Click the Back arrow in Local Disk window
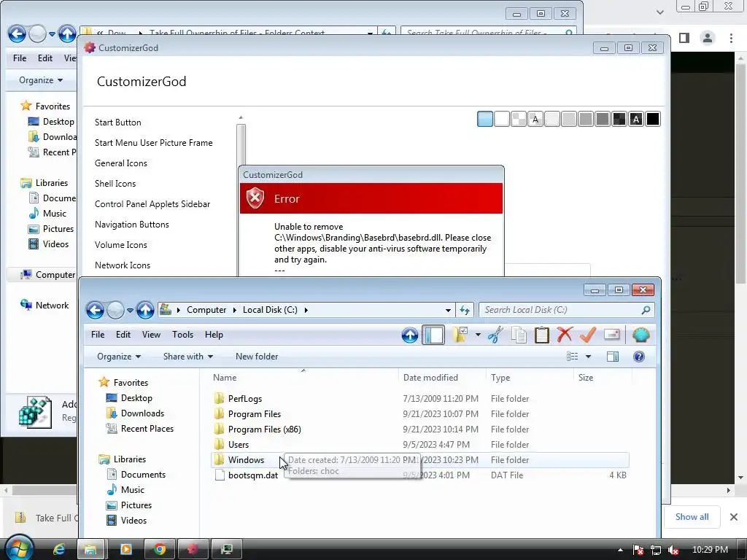 [96, 311]
